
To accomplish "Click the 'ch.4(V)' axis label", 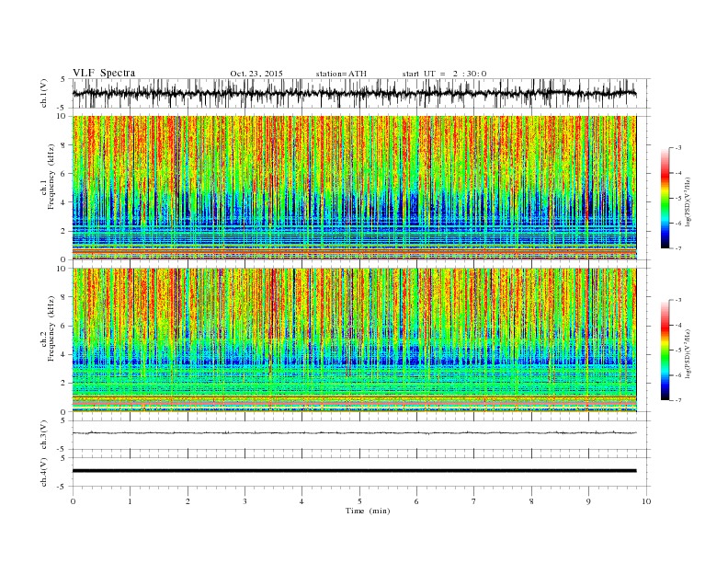I will 44,472.
